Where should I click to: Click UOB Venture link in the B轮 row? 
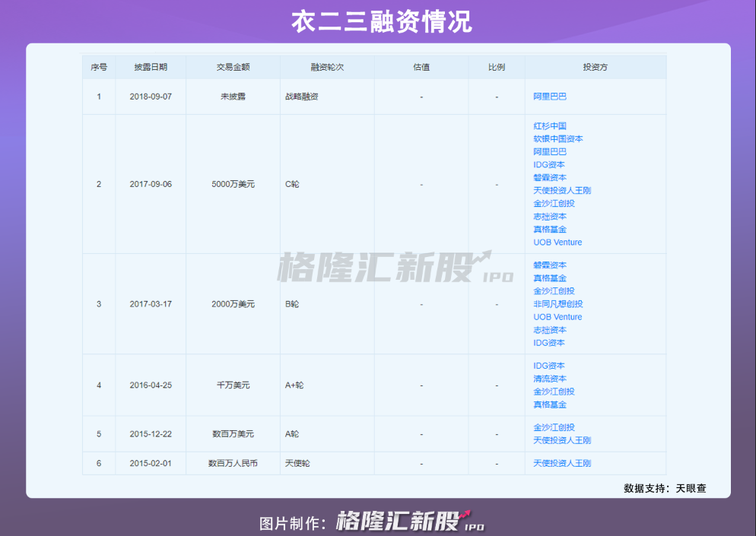[557, 317]
